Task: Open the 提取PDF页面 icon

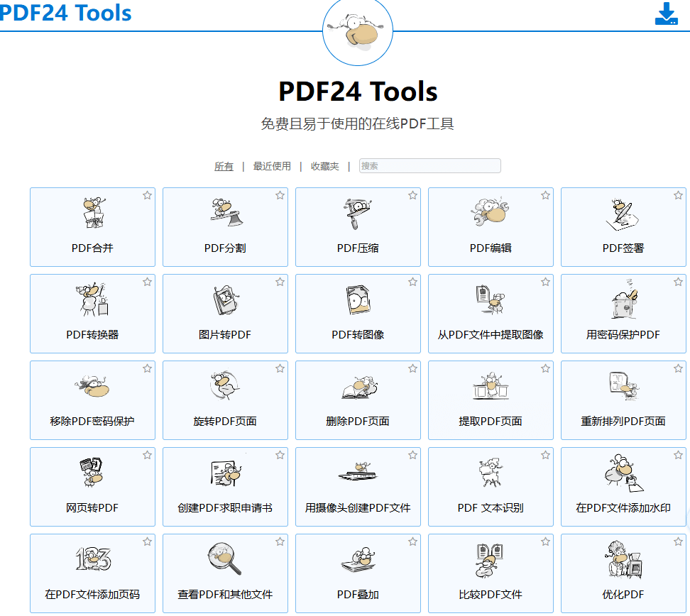Action: (491, 386)
